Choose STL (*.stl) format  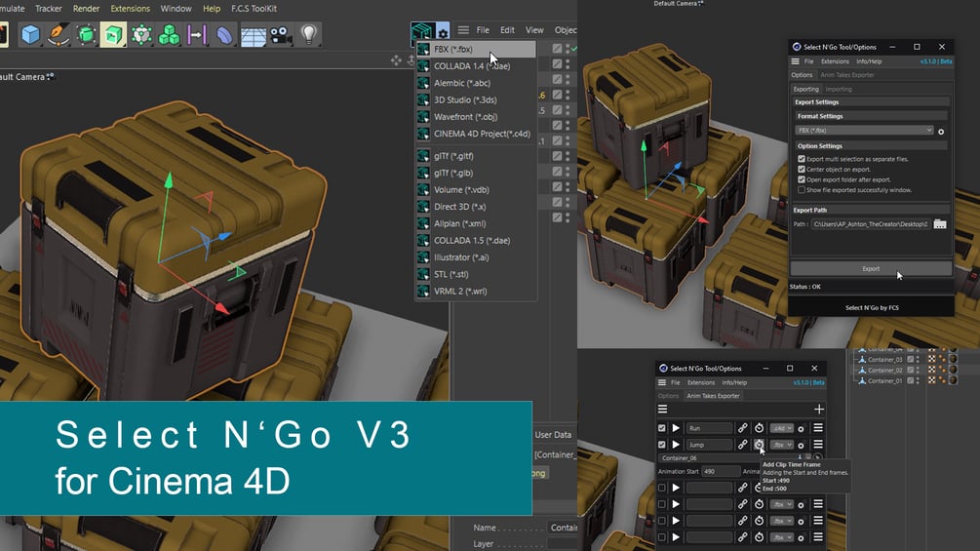(476, 274)
